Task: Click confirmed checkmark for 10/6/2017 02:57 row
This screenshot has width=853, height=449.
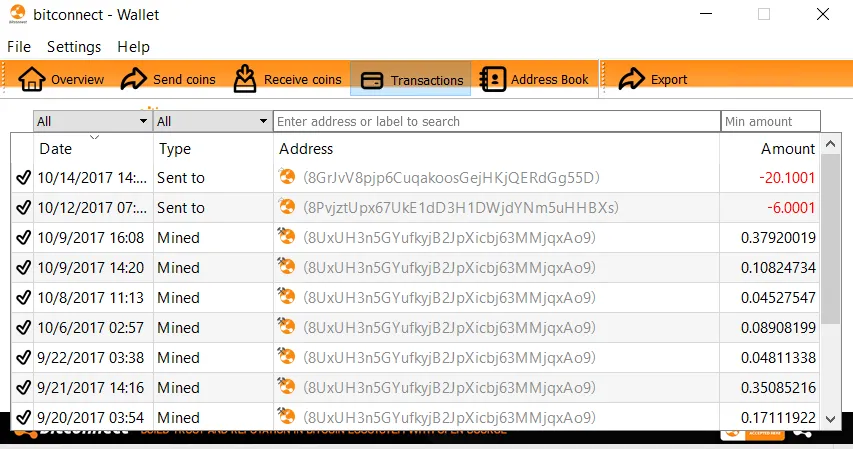Action: pyautogui.click(x=23, y=327)
